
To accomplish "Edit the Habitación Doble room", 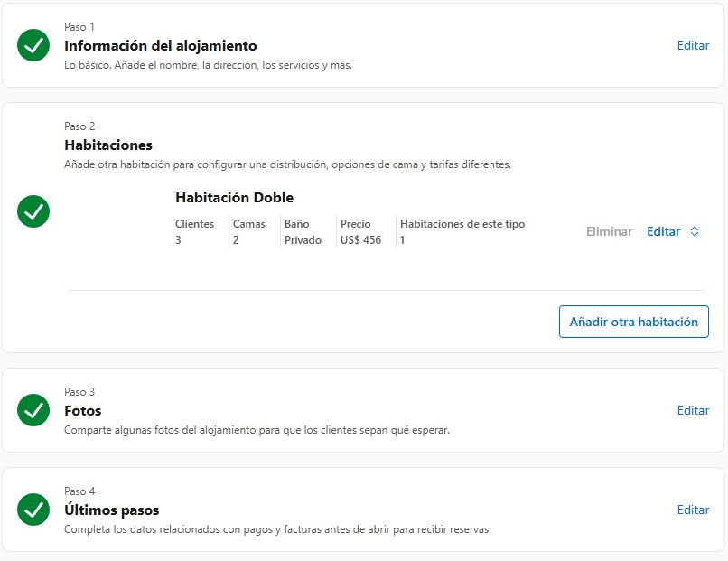I will tap(664, 231).
